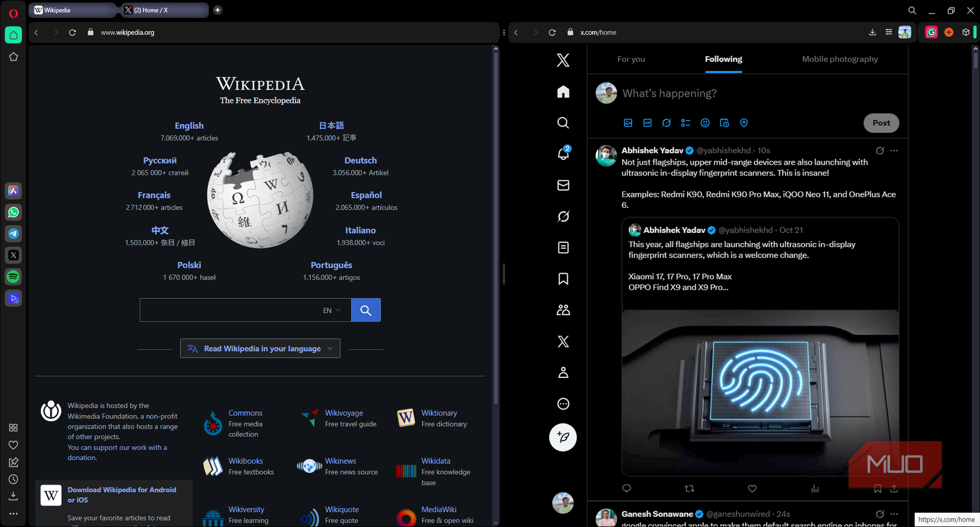980x527 pixels.
Task: Open Downloads icon in Opera sidebar
Action: pyautogui.click(x=13, y=496)
